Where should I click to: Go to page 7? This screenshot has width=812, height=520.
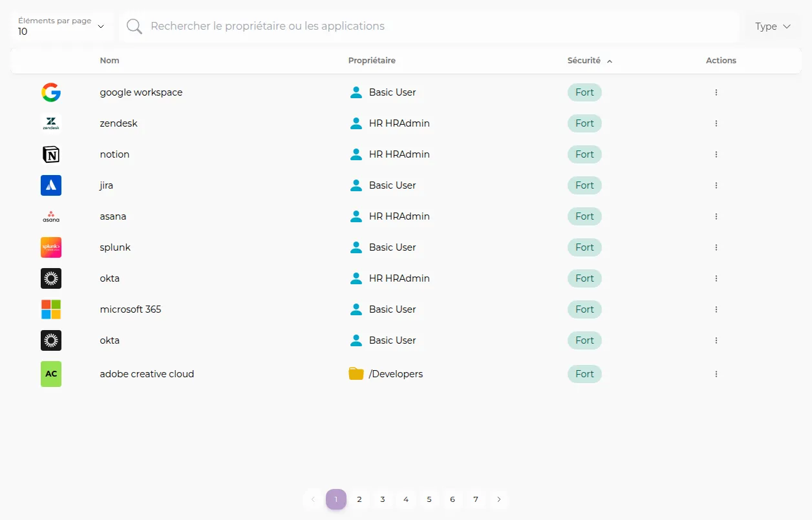(x=476, y=499)
